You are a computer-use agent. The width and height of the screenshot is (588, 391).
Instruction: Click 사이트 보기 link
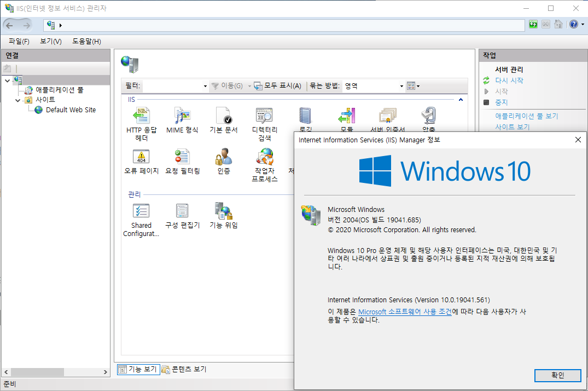[x=513, y=127]
